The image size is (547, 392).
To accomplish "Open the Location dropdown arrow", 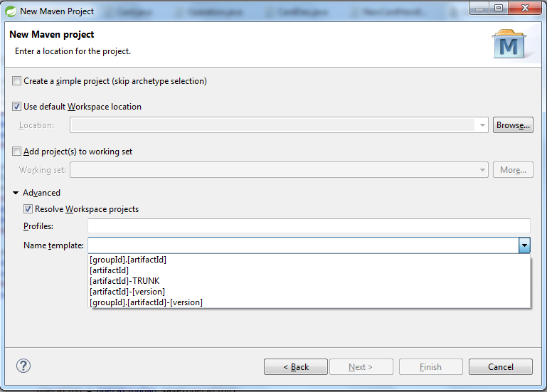I will (482, 125).
